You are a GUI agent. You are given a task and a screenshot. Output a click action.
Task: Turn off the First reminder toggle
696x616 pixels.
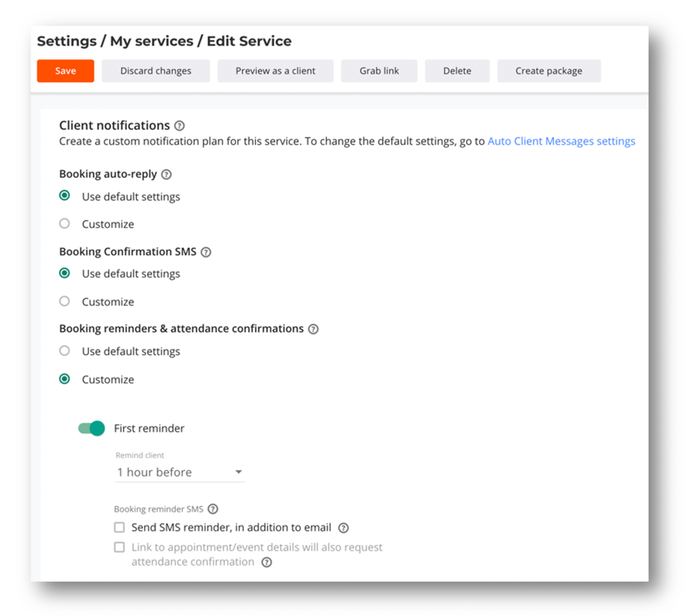(91, 429)
